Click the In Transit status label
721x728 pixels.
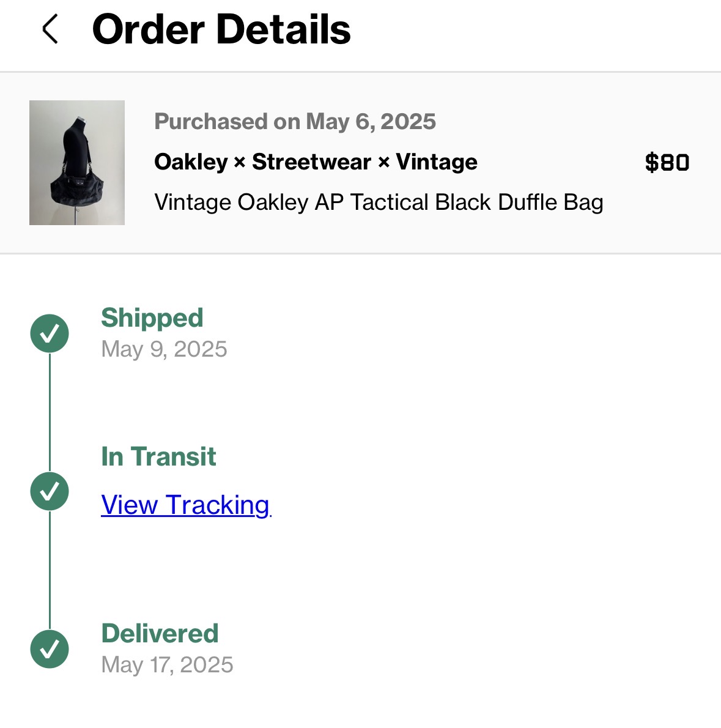point(158,457)
